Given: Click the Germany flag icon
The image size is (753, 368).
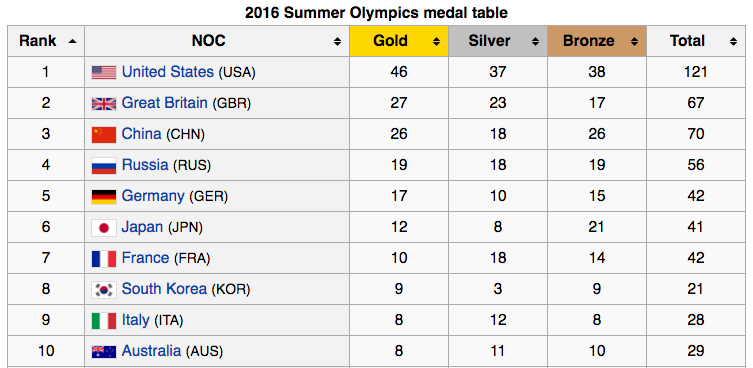Looking at the screenshot, I should coord(104,196).
